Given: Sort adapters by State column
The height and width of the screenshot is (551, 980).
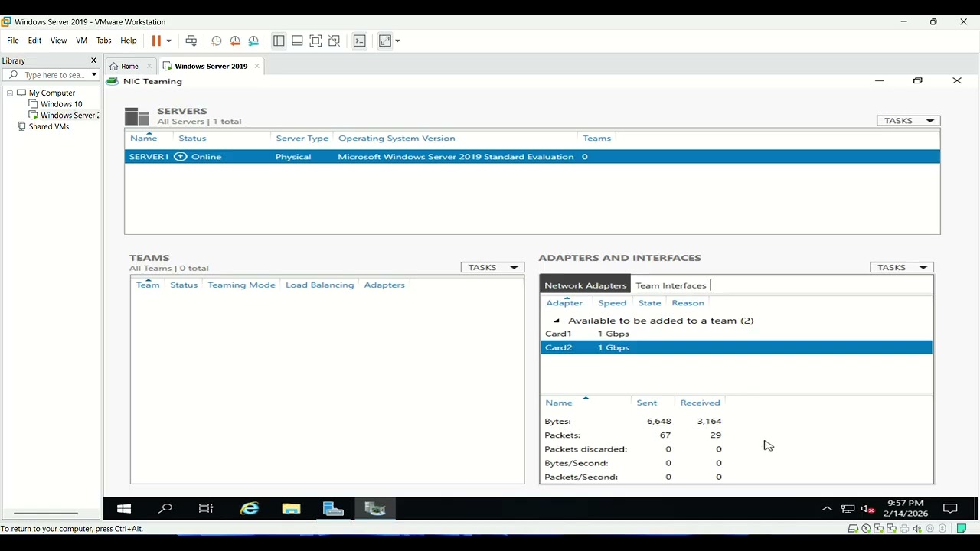Looking at the screenshot, I should 649,303.
